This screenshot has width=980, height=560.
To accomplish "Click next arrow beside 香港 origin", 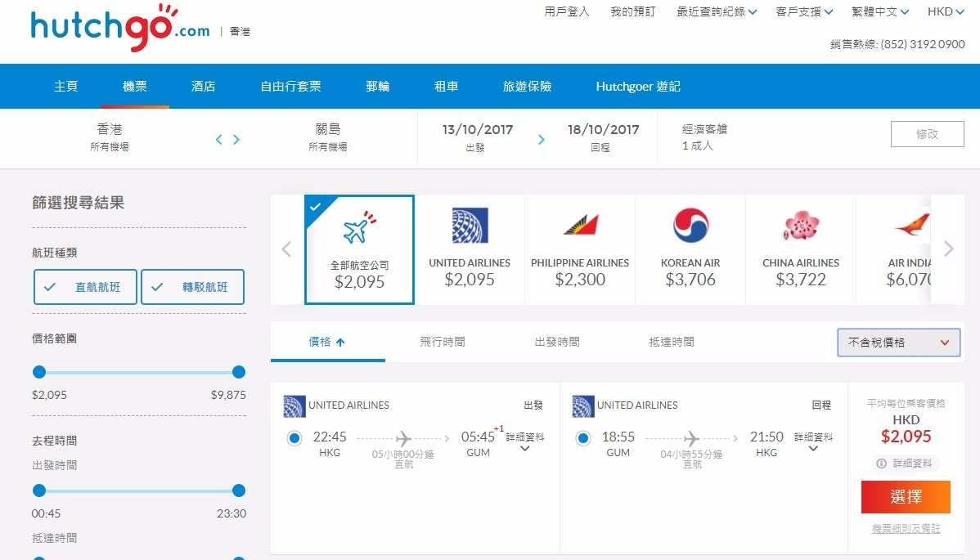I will 236,139.
